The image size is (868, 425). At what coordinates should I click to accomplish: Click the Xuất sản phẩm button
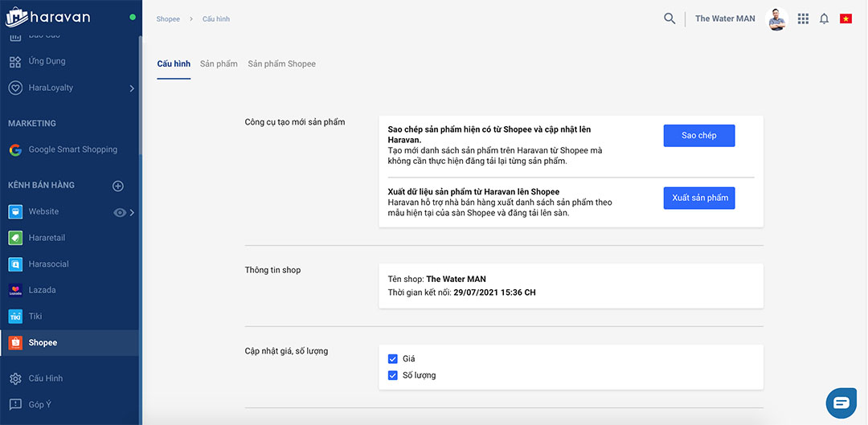[699, 198]
